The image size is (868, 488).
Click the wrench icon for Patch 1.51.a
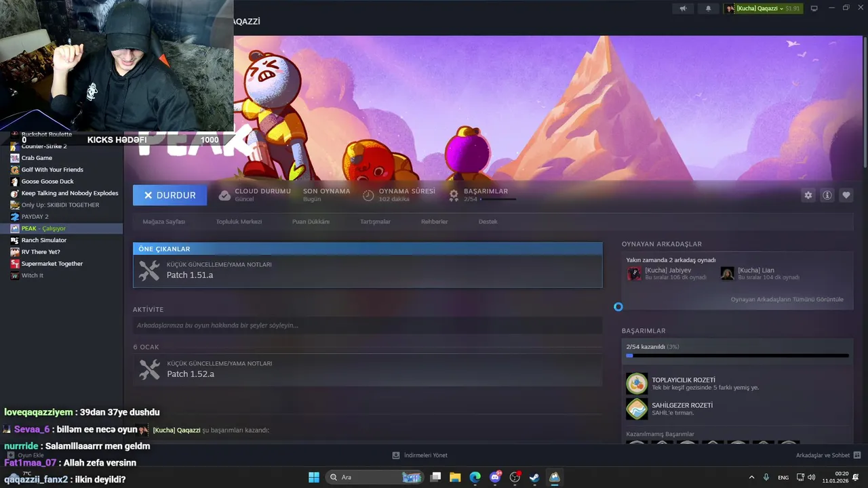(149, 270)
